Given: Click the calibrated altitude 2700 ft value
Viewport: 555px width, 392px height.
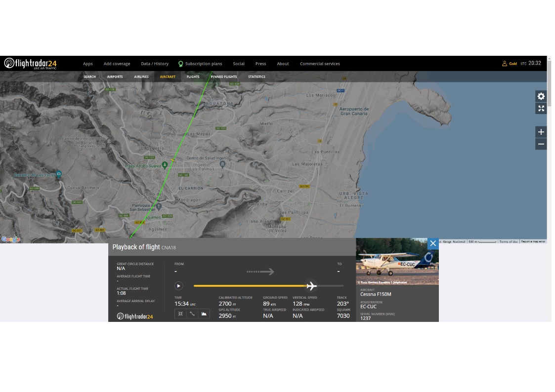Looking at the screenshot, I should [x=227, y=304].
